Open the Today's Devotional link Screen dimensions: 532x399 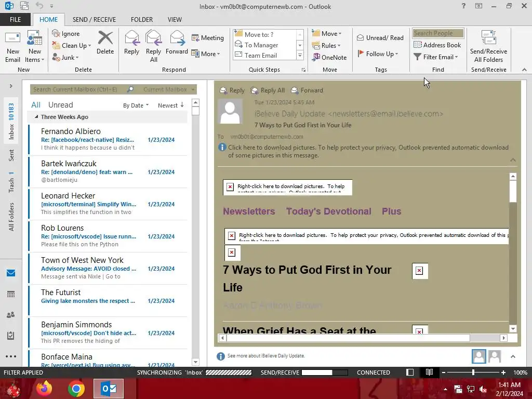point(328,211)
